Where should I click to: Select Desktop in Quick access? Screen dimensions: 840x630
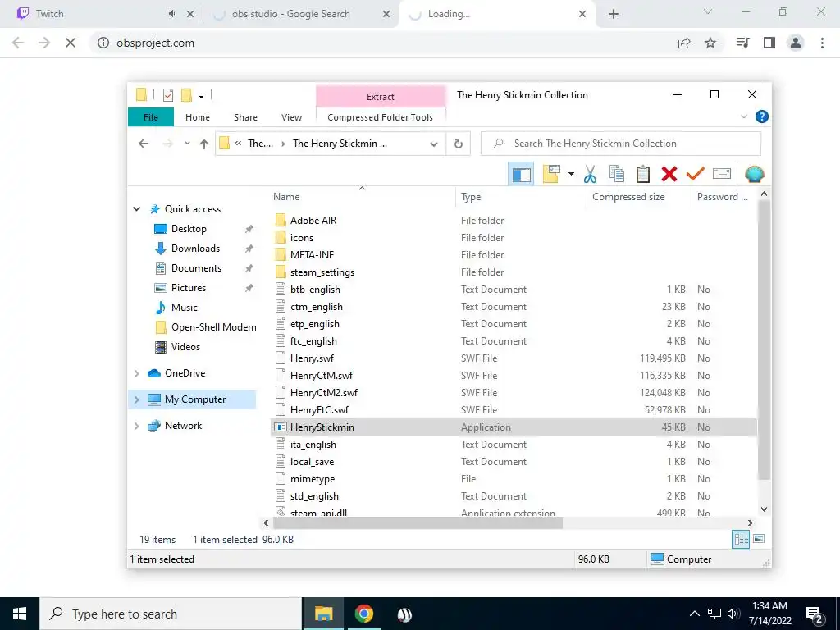(189, 229)
